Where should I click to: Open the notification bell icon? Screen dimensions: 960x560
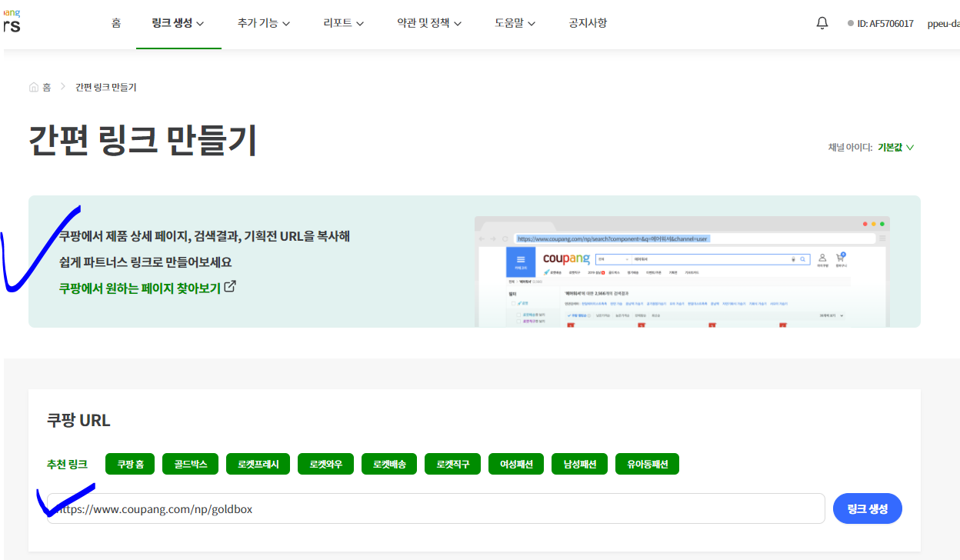tap(822, 23)
